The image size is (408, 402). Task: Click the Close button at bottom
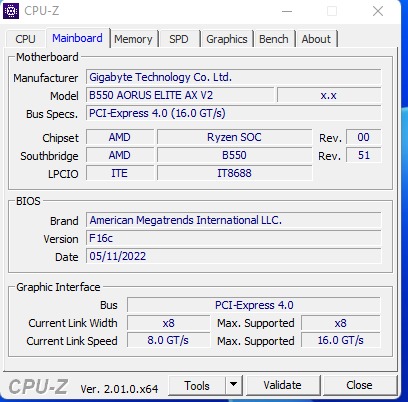(x=359, y=385)
